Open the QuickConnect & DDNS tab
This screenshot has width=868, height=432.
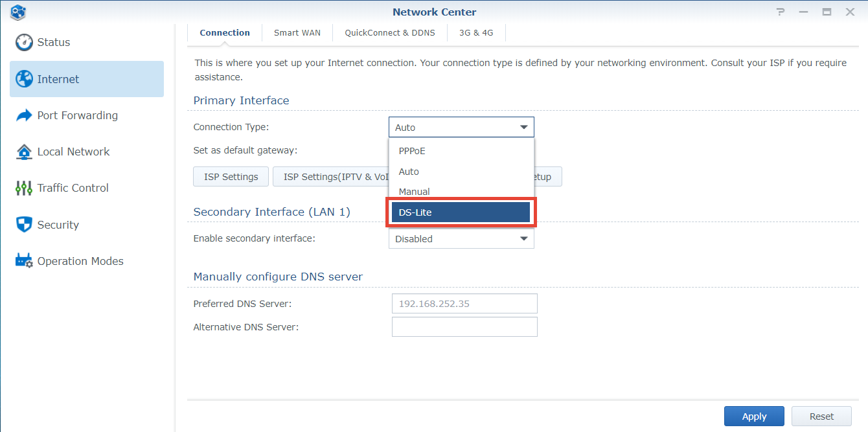pos(390,32)
